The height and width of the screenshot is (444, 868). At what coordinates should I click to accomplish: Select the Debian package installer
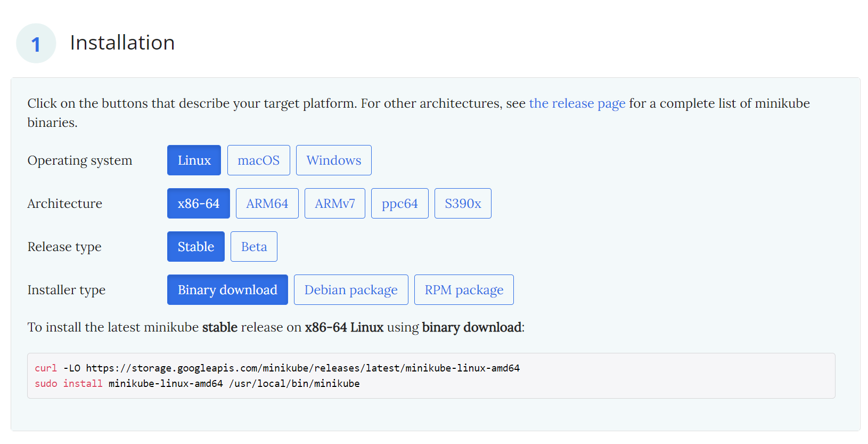tap(351, 289)
